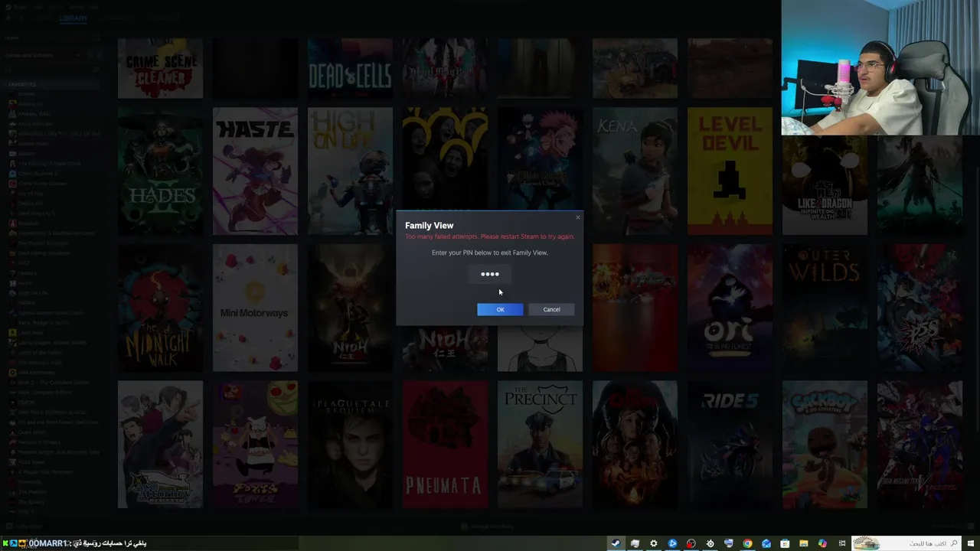Select the Like a Dragon Infinite Wealth cover

825,185
